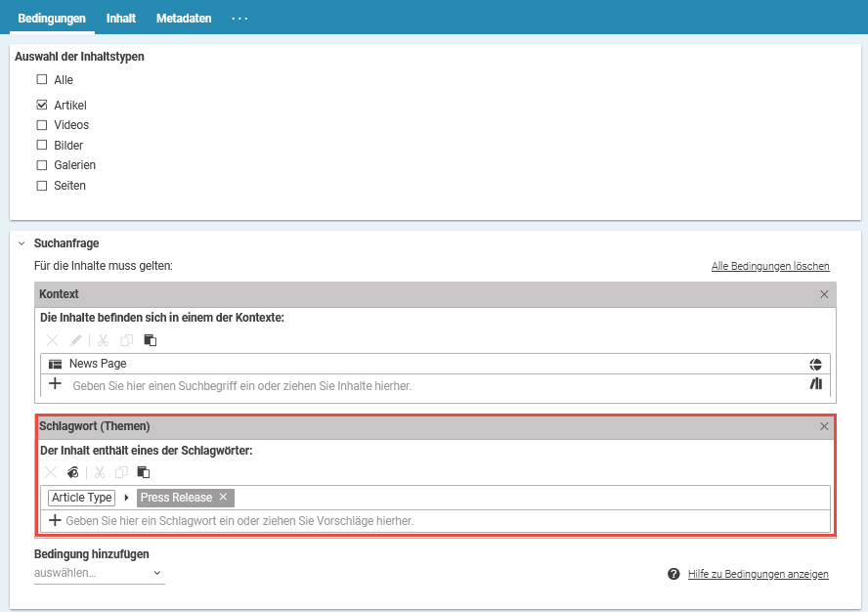Collapse the Suchanfrage section
868x612 pixels.
click(x=22, y=243)
